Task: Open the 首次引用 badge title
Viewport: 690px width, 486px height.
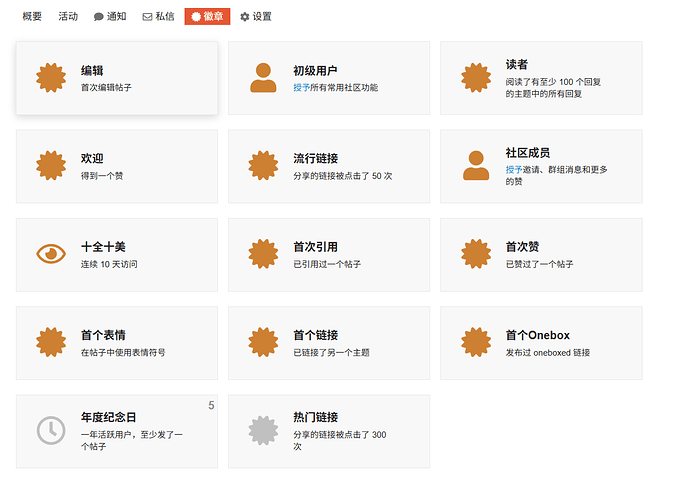Action: click(316, 247)
